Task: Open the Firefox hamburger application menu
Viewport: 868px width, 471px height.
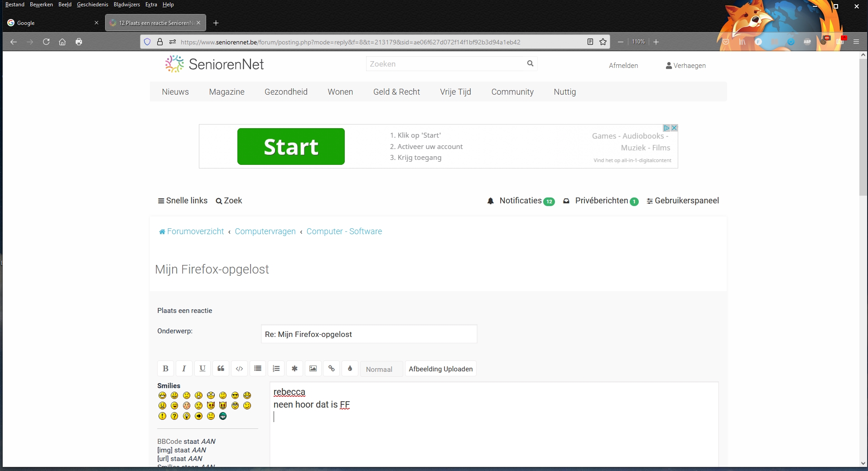Action: (x=856, y=42)
